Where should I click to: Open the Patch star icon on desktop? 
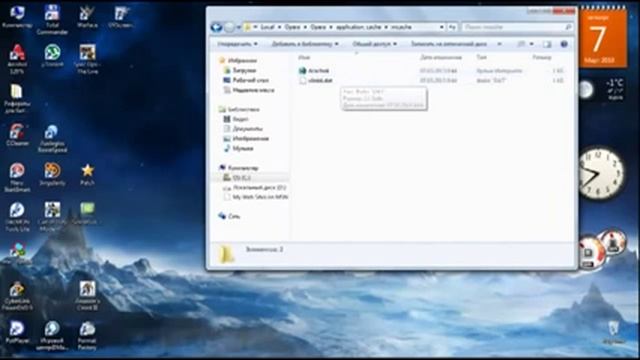click(87, 174)
